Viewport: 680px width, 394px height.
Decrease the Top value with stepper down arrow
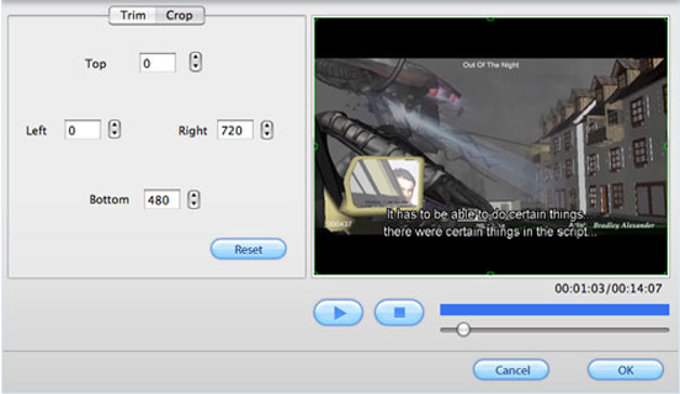coord(196,67)
